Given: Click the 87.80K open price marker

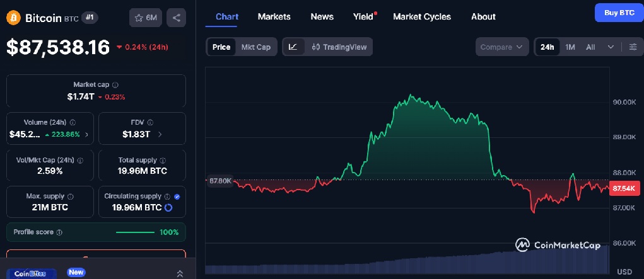Looking at the screenshot, I should click(220, 181).
